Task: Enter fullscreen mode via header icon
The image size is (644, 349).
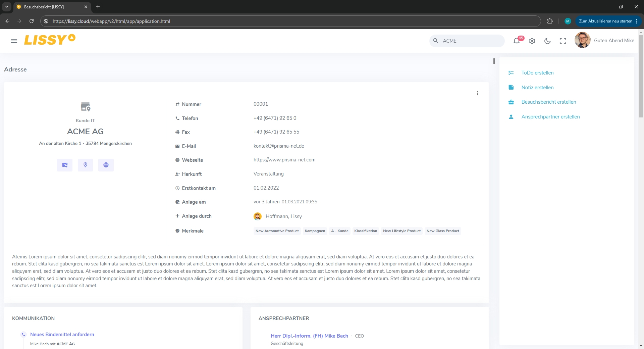Action: point(563,41)
